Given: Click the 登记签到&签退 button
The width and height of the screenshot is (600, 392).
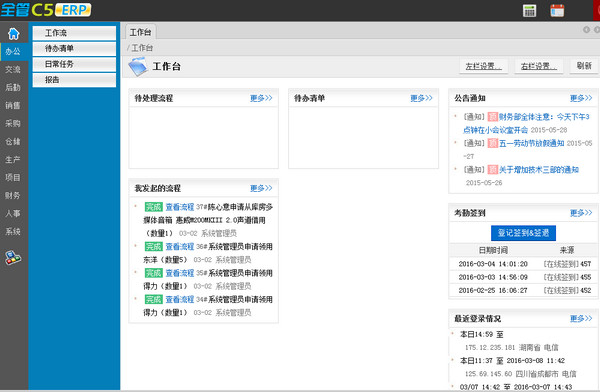Looking at the screenshot, I should [523, 233].
